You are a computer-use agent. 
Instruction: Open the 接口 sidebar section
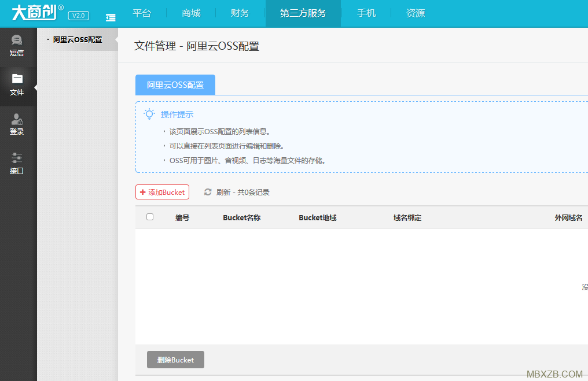coord(17,164)
